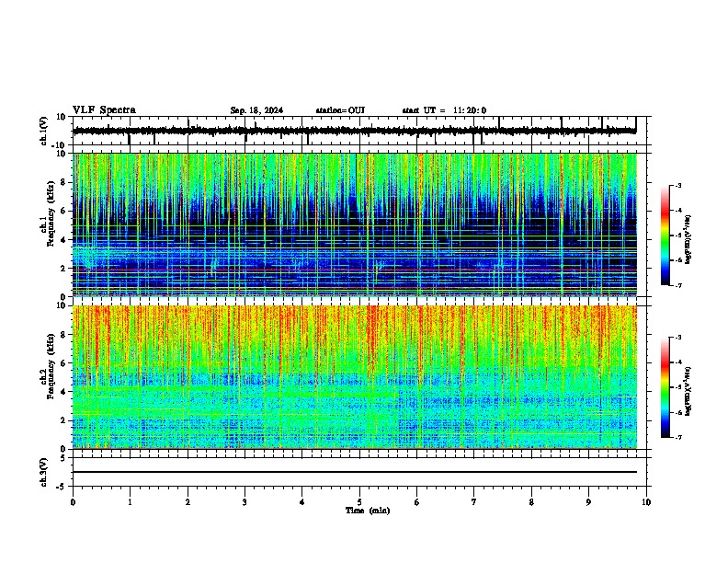Click time axis tick label "3"
This screenshot has width=728, height=563.
click(x=245, y=502)
